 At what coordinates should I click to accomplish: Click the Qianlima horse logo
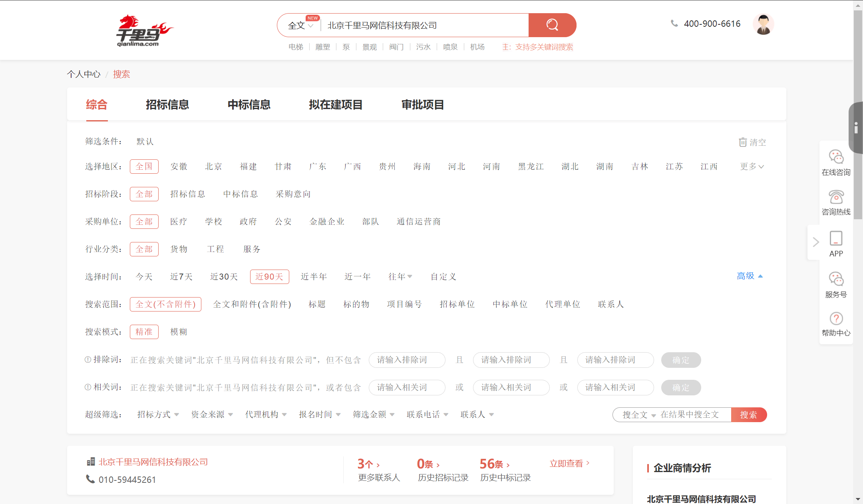[144, 31]
